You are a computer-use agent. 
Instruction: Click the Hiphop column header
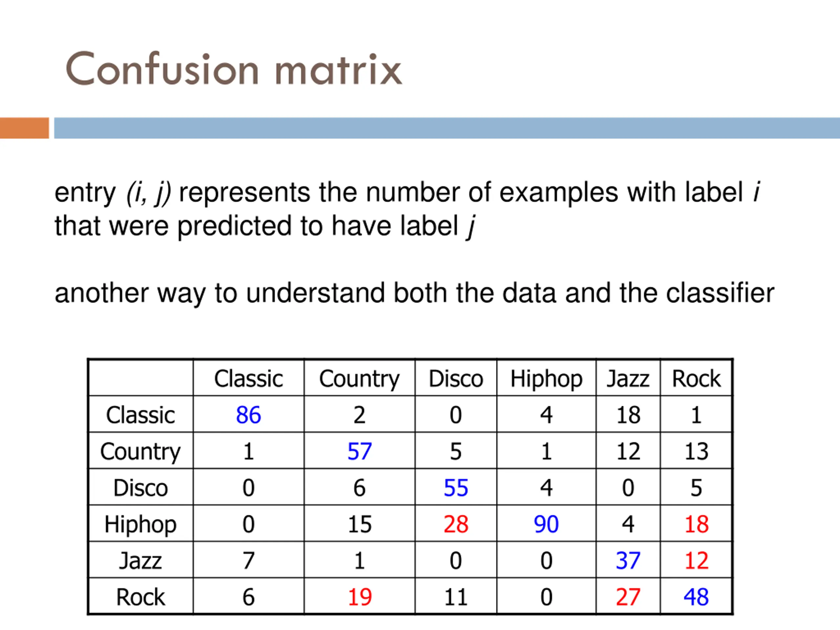(546, 378)
